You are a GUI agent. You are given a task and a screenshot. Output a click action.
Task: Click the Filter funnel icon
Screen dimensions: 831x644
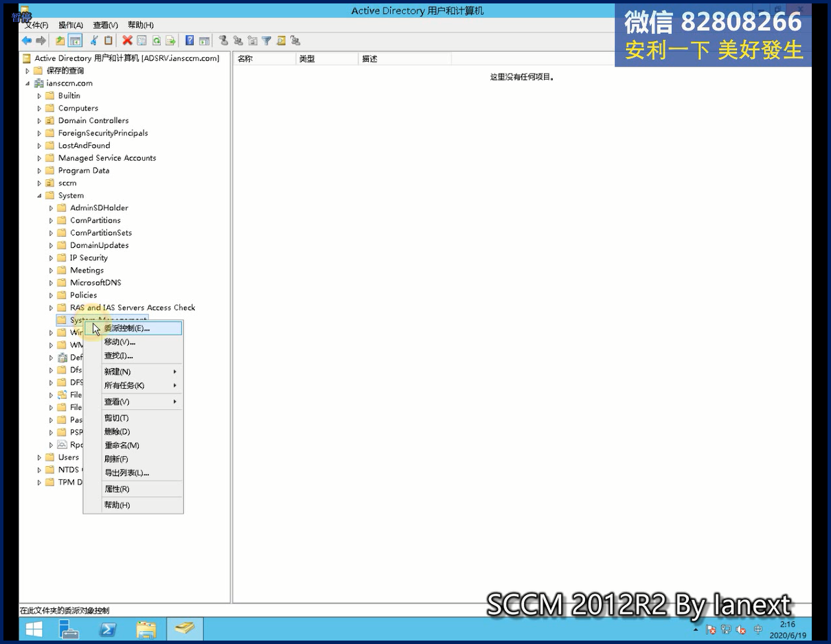(x=266, y=41)
